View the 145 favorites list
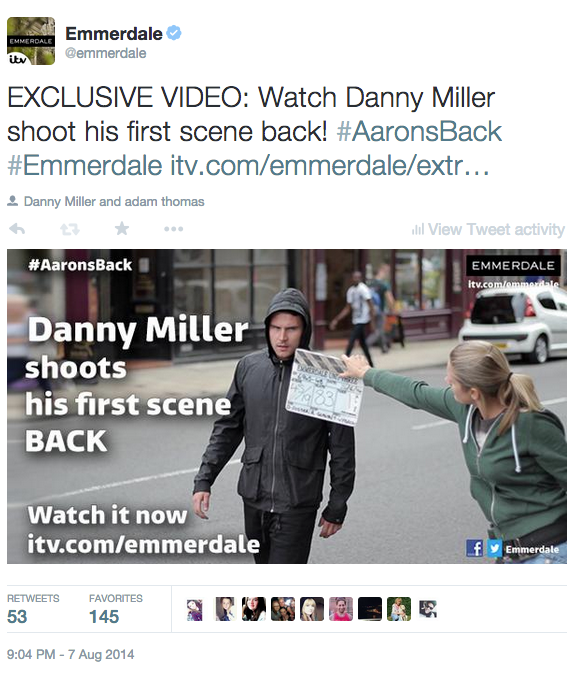Viewport: 582px width, 674px height. tap(116, 609)
